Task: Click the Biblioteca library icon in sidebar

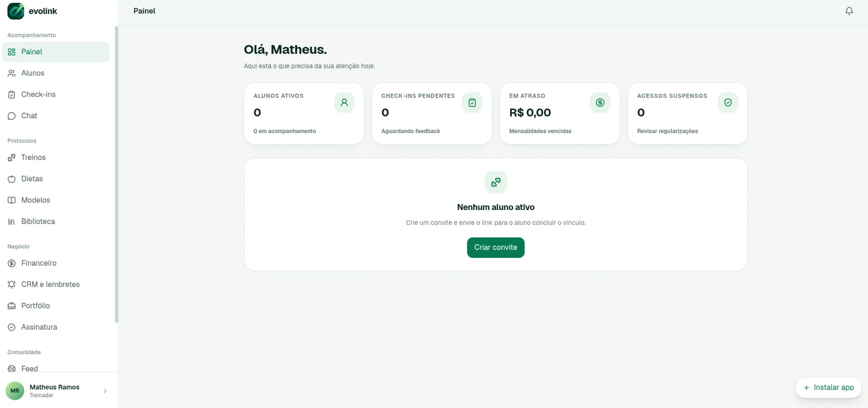Action: [11, 221]
